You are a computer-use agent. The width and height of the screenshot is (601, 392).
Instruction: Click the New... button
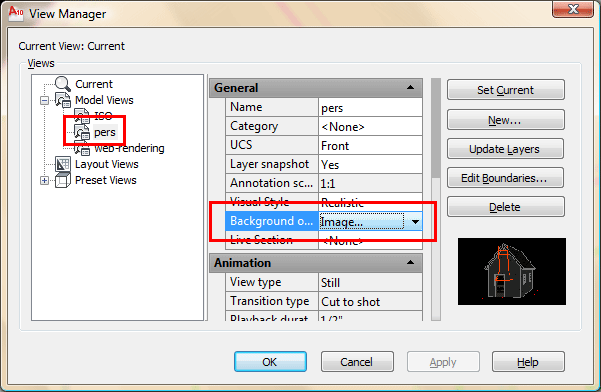(506, 120)
